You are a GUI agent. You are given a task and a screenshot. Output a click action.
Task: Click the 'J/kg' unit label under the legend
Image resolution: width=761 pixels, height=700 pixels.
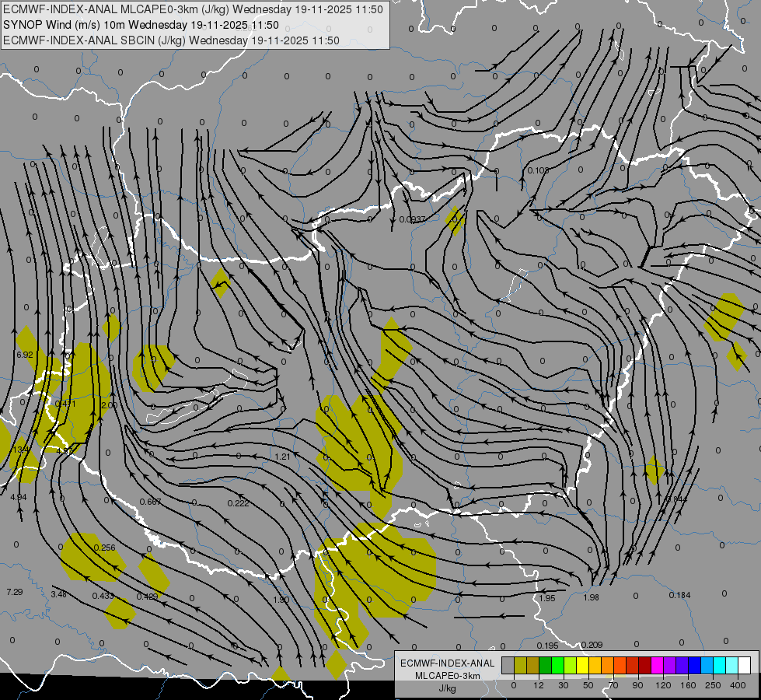[x=448, y=688]
